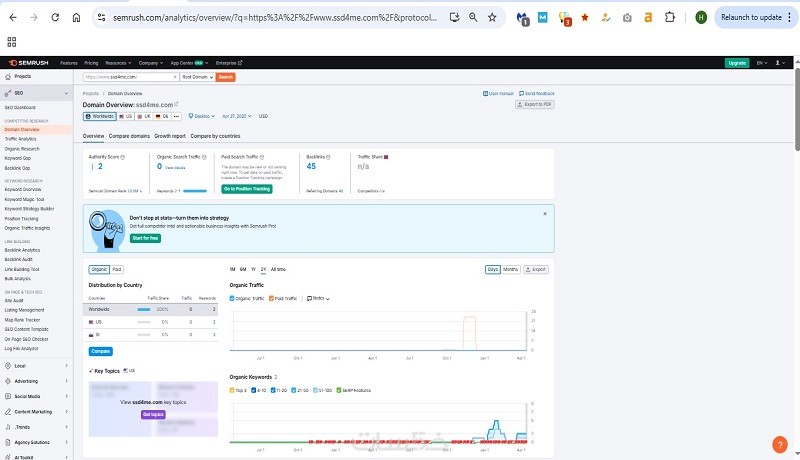The width and height of the screenshot is (800, 460).
Task: Collapse the SEO section in the sidebar
Action: click(66, 93)
